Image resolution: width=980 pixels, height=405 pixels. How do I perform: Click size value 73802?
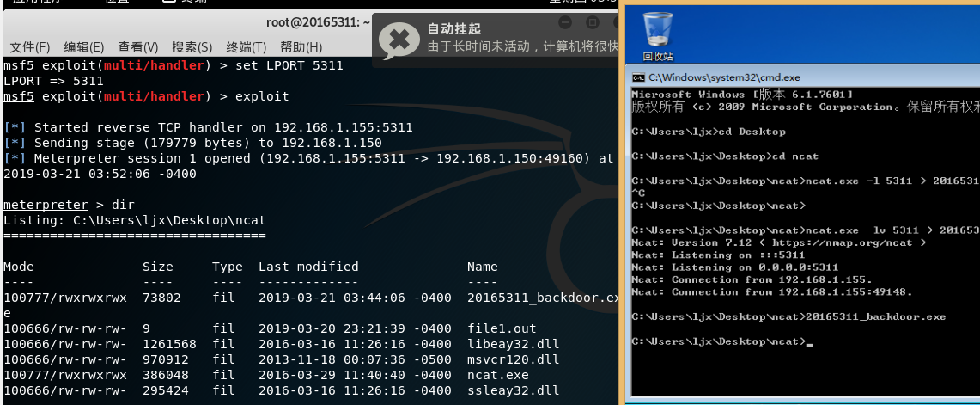click(161, 298)
